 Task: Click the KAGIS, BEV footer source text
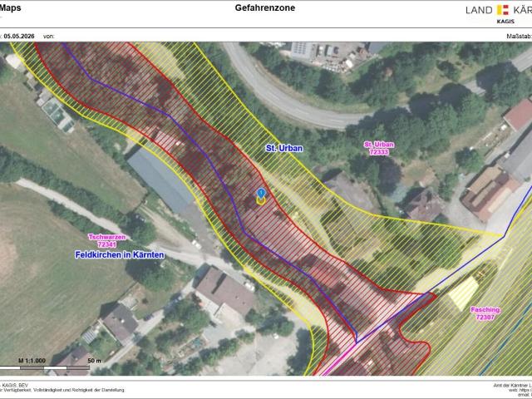pos(14,386)
